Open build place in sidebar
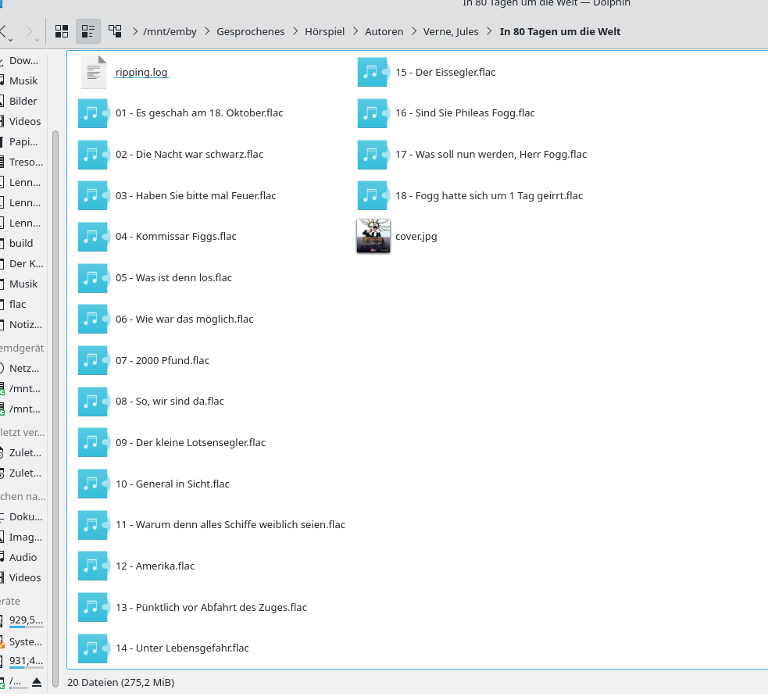Viewport: 768px width, 700px height. point(21,244)
